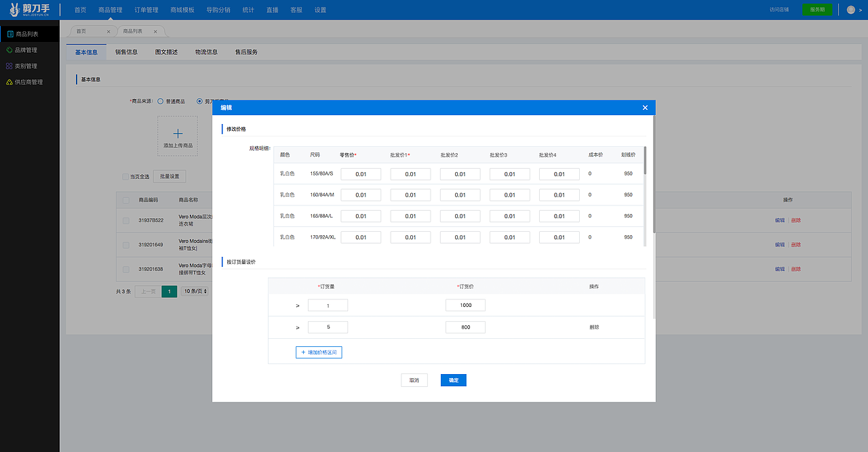Tick the 当页全选 checkbox
The width and height of the screenshot is (868, 452).
tap(125, 176)
